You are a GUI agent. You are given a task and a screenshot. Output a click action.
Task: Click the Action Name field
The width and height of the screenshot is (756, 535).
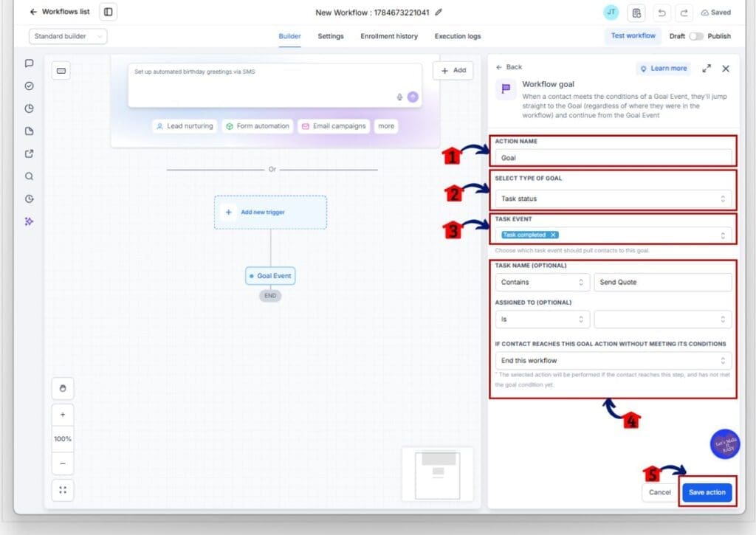(614, 158)
